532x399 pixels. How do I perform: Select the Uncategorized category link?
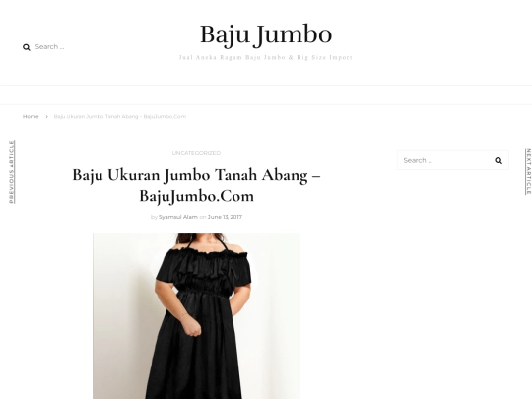[196, 153]
